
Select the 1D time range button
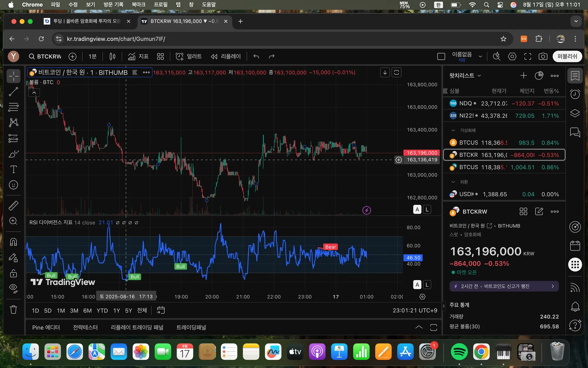pos(35,310)
